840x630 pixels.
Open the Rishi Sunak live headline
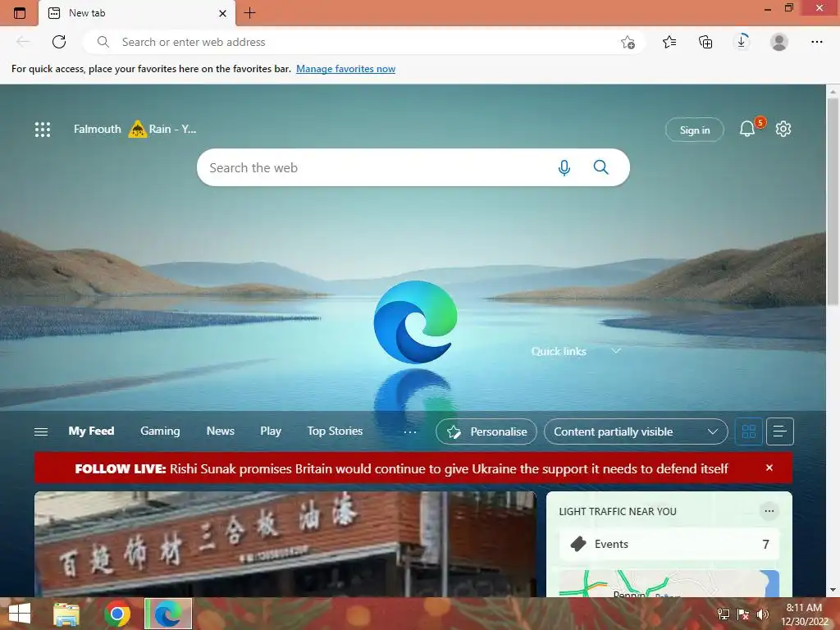(x=449, y=468)
